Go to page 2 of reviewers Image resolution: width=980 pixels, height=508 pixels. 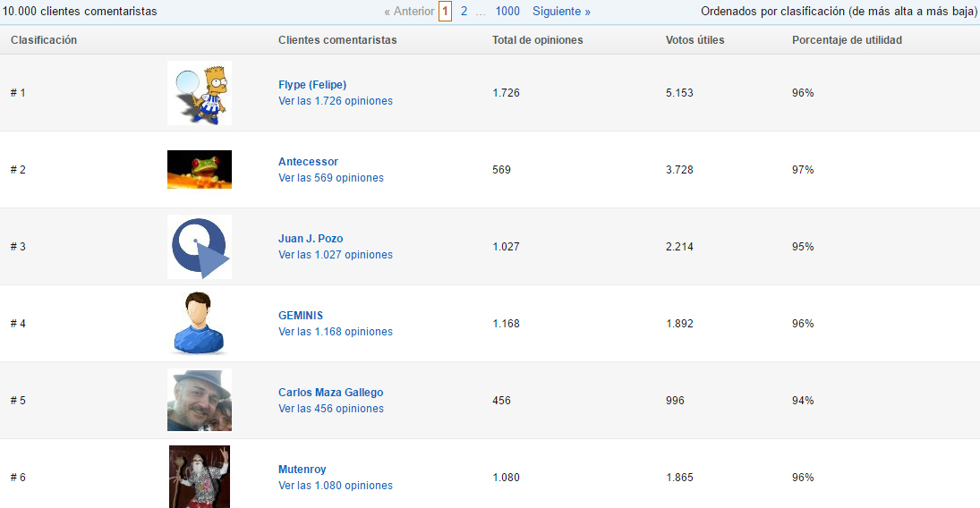click(464, 12)
